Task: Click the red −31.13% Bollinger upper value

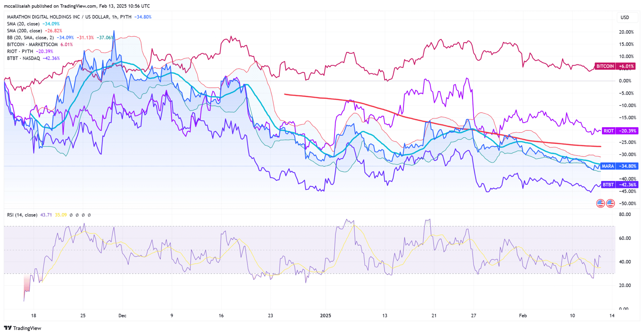Action: 85,37
